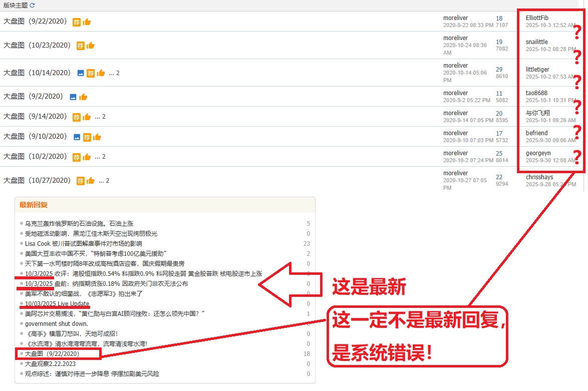Click thumbs-up icon on 大盘图（10/27/2020）
The image size is (588, 391).
pos(91,181)
